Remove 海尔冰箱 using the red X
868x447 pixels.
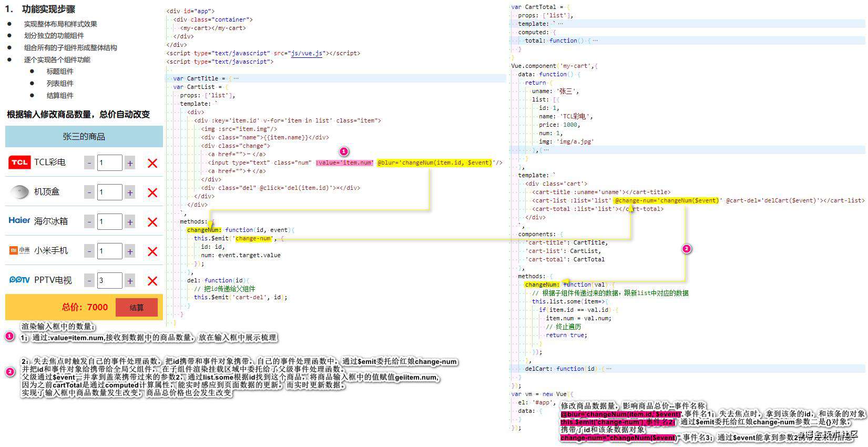(152, 222)
